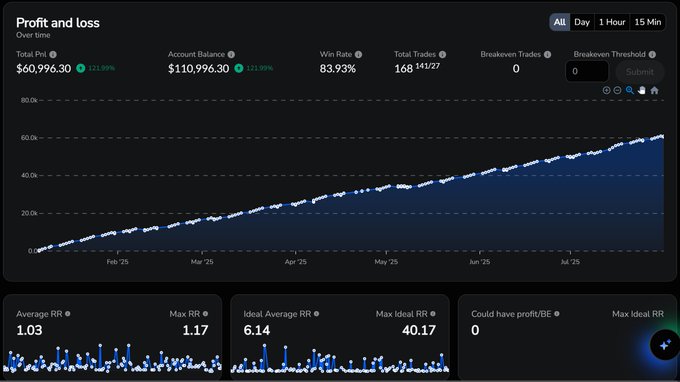Click the 60.0k y-axis label
680x382 pixels.
(x=29, y=138)
